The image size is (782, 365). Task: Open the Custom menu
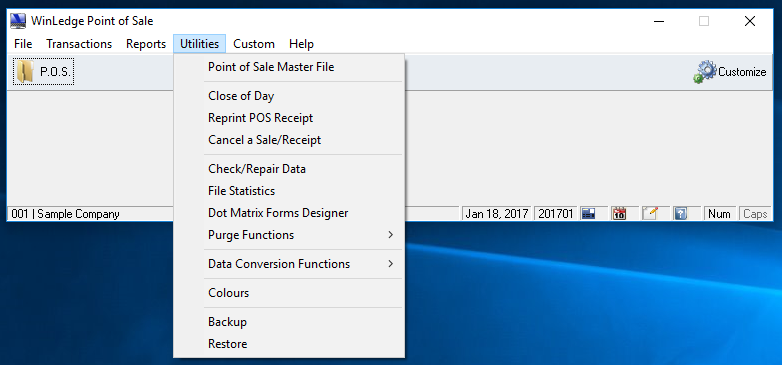tap(254, 44)
